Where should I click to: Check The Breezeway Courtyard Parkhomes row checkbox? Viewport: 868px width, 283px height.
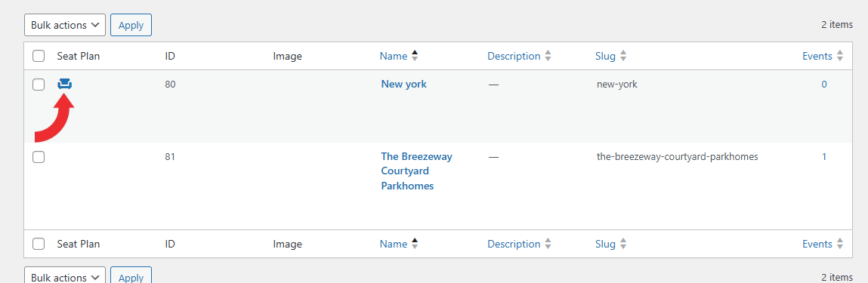tap(39, 157)
